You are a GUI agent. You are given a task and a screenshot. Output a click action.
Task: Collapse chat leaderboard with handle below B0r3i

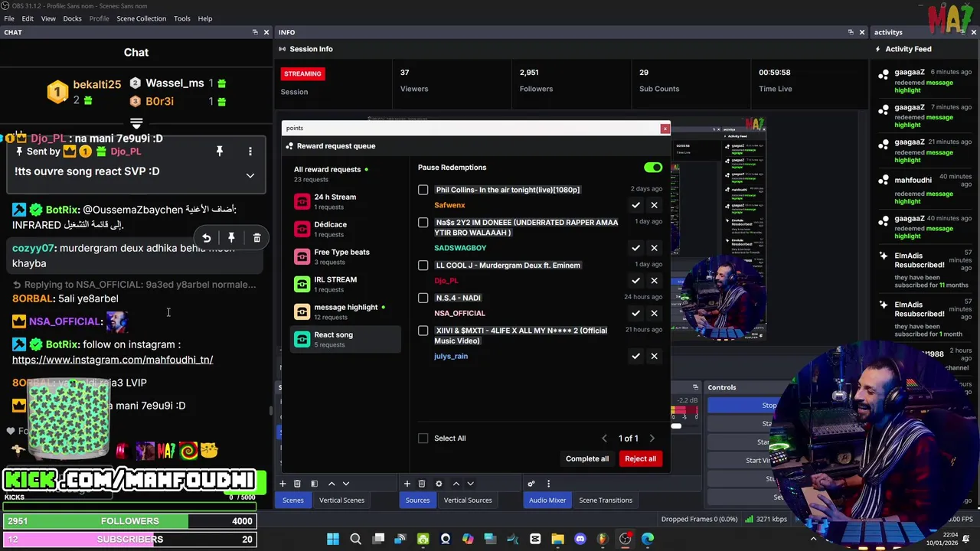pyautogui.click(x=136, y=123)
